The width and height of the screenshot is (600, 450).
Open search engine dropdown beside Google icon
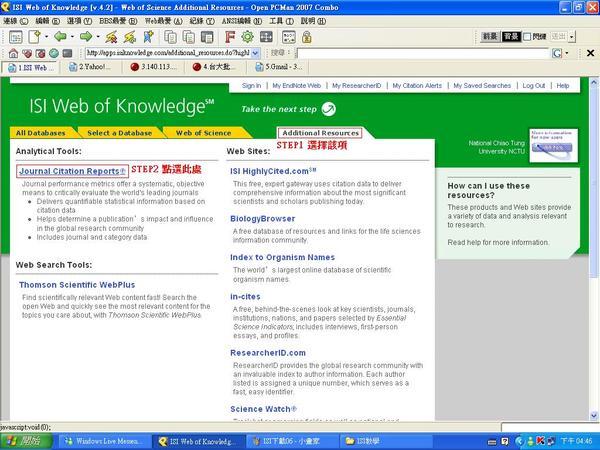[x=567, y=53]
